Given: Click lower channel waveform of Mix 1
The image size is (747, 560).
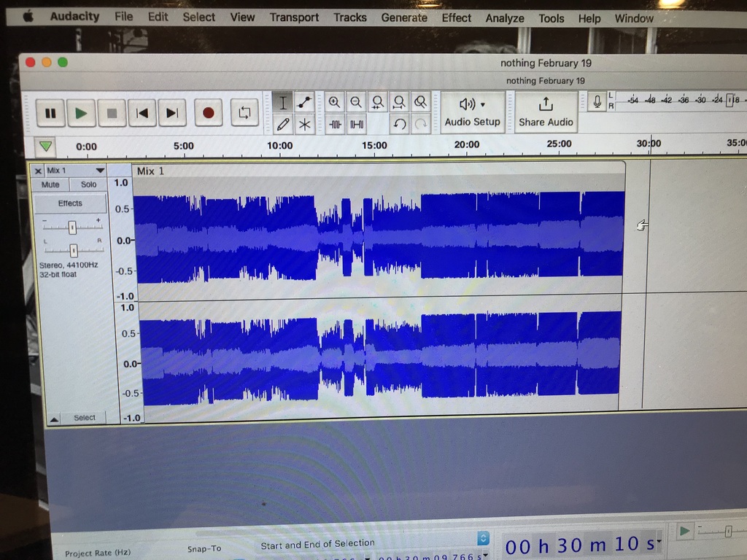Looking at the screenshot, I should coord(380,357).
